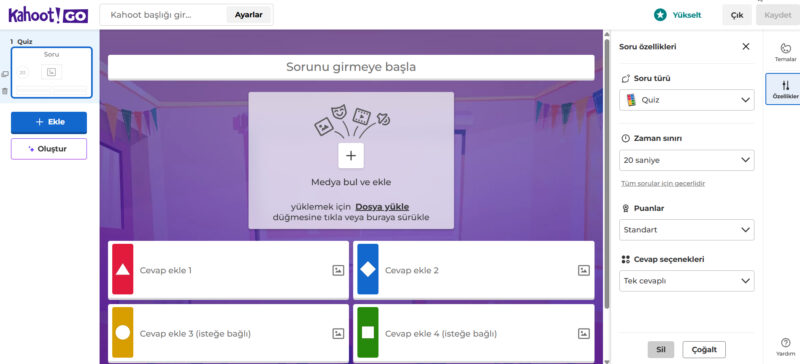Click the editor vertical scrollbar
The height and width of the screenshot is (364, 800).
tap(606, 174)
